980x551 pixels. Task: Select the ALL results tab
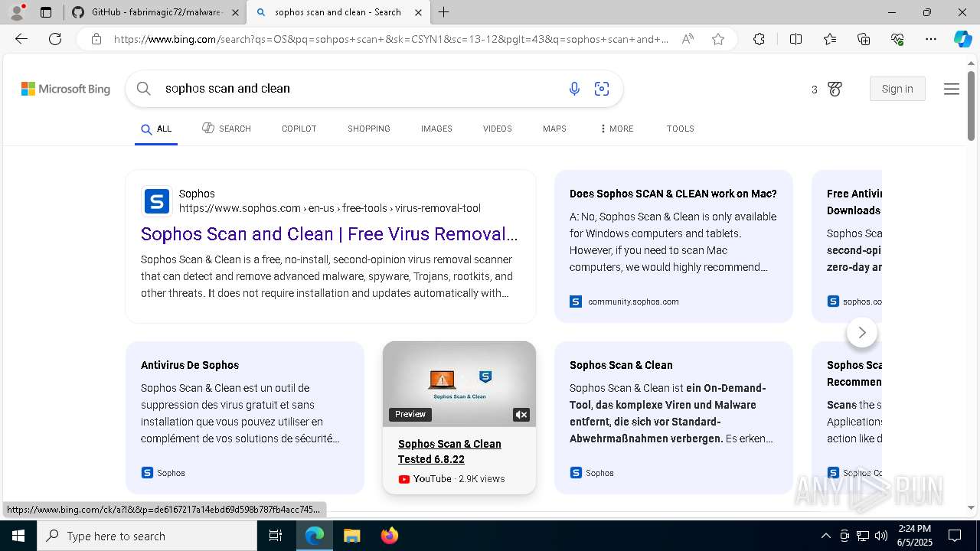pos(156,129)
